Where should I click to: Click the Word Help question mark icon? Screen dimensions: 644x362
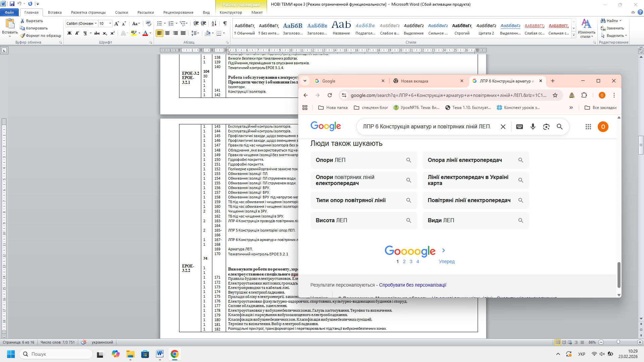(640, 12)
